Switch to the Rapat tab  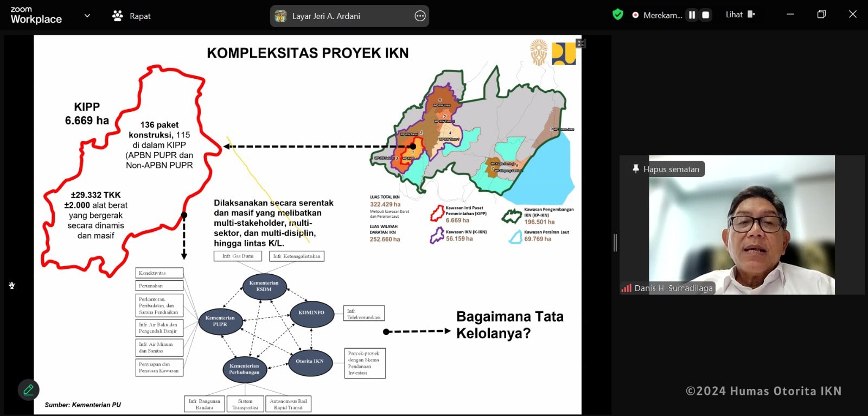139,16
